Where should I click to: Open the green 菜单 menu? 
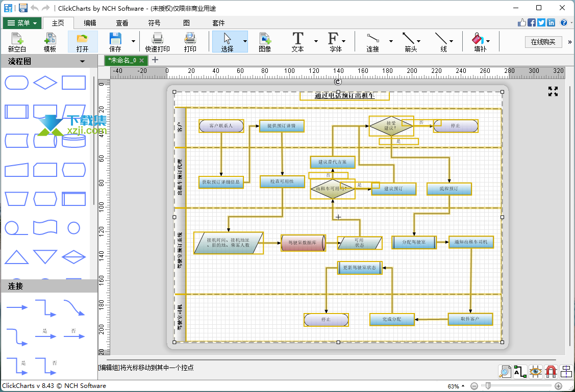coord(22,23)
